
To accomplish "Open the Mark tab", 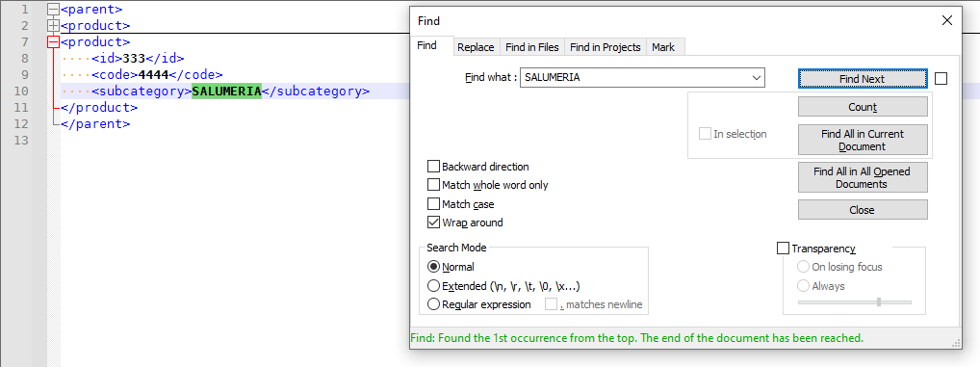I will 663,47.
